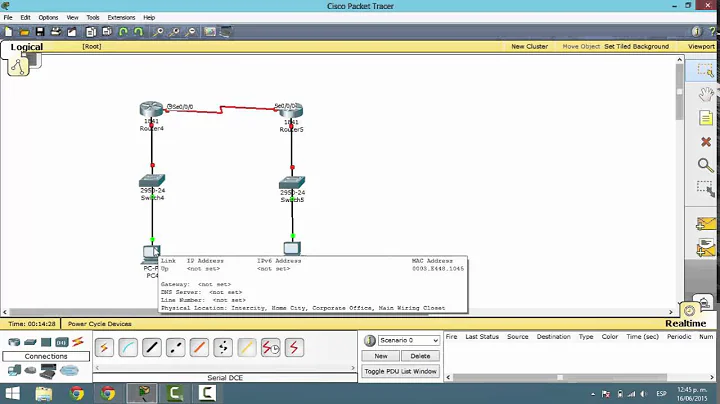Viewport: 720px width, 404px height.
Task: Click the Zoom Out magnifier icon
Action: click(191, 32)
